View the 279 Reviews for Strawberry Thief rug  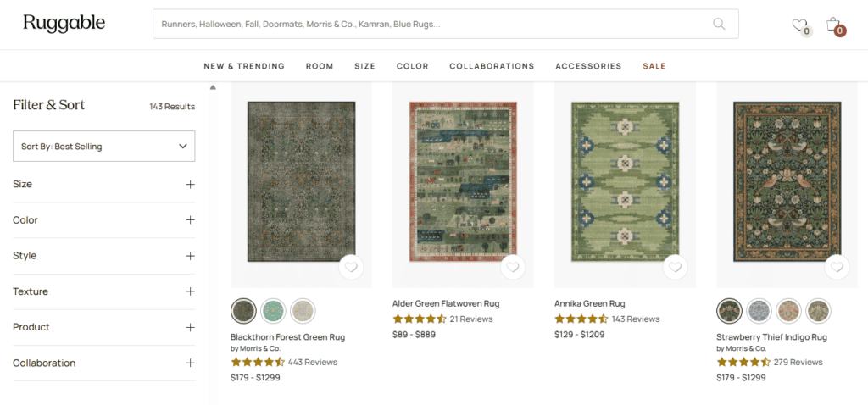click(798, 363)
